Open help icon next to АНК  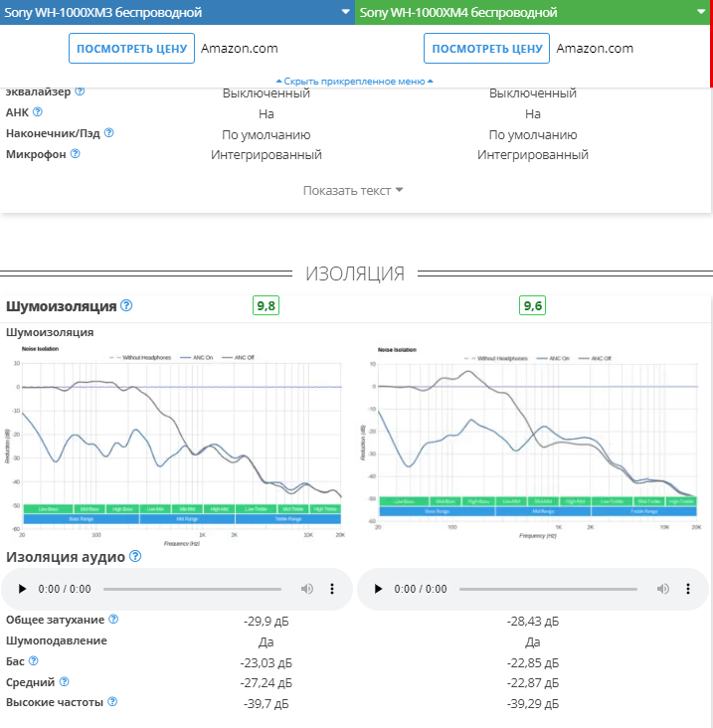(38, 112)
